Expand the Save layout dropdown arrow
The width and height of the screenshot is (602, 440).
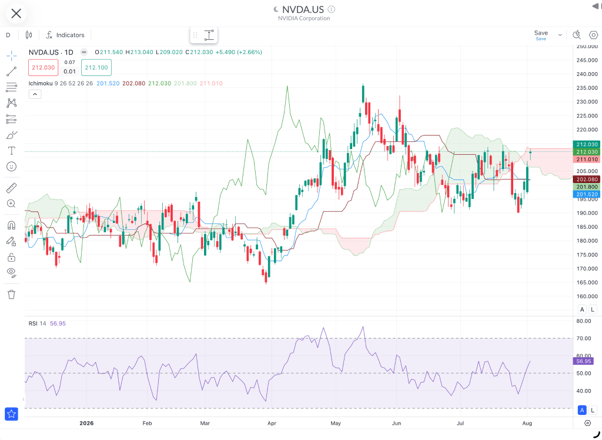560,35
